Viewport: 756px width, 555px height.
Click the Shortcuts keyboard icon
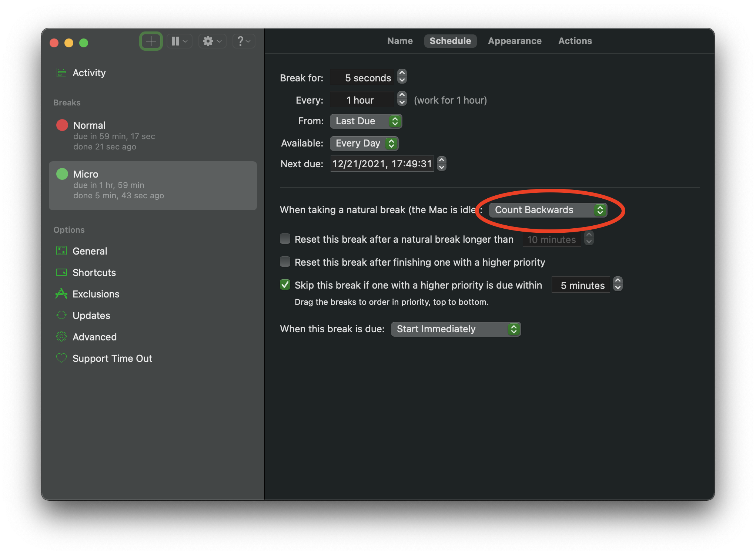(x=61, y=272)
